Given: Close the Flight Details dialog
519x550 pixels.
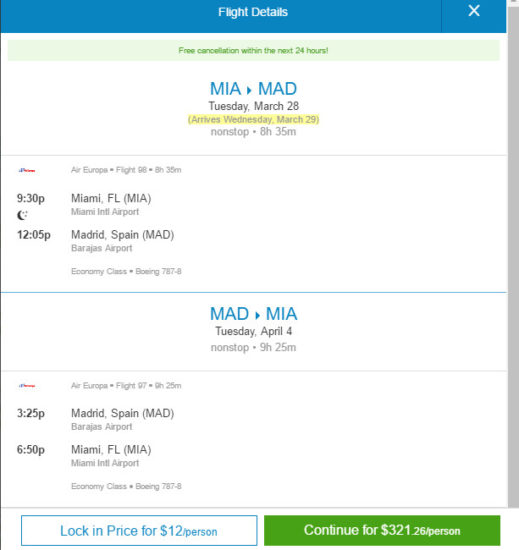Looking at the screenshot, I should [x=474, y=11].
